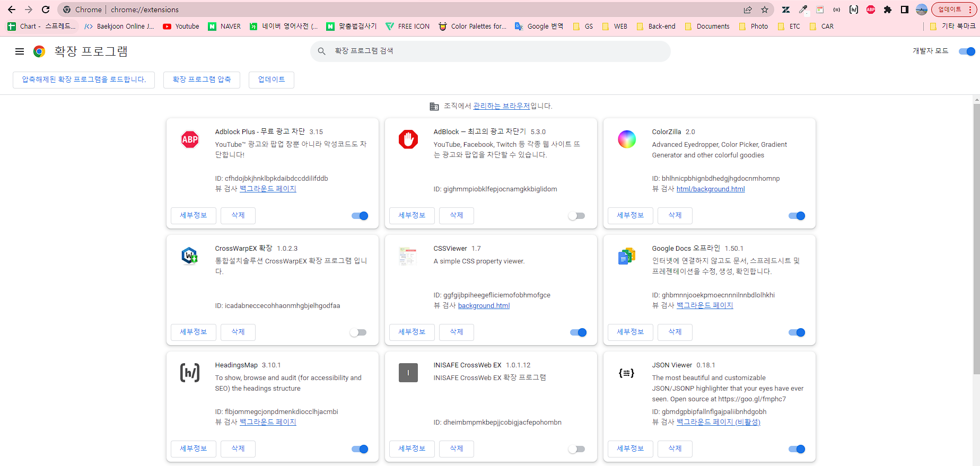980x466 pixels.
Task: Enable the AdBlock extension
Action: point(576,216)
